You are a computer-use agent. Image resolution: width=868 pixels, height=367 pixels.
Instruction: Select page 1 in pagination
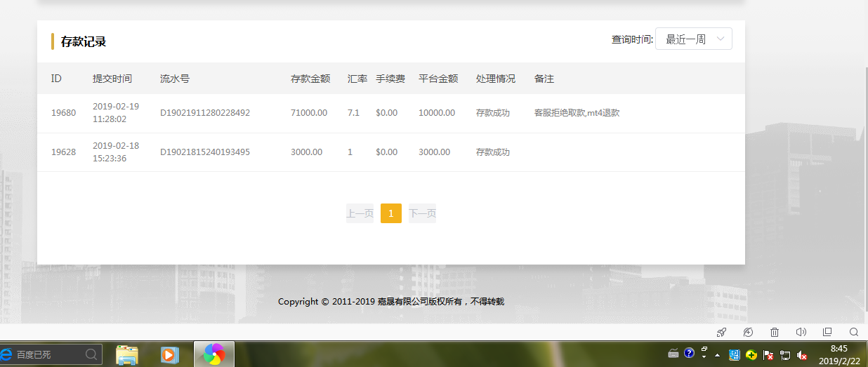click(390, 213)
